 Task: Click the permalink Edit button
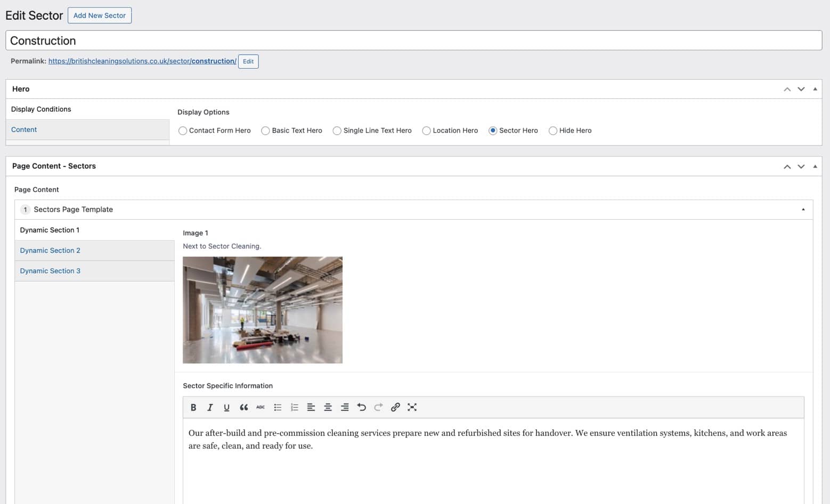(248, 61)
